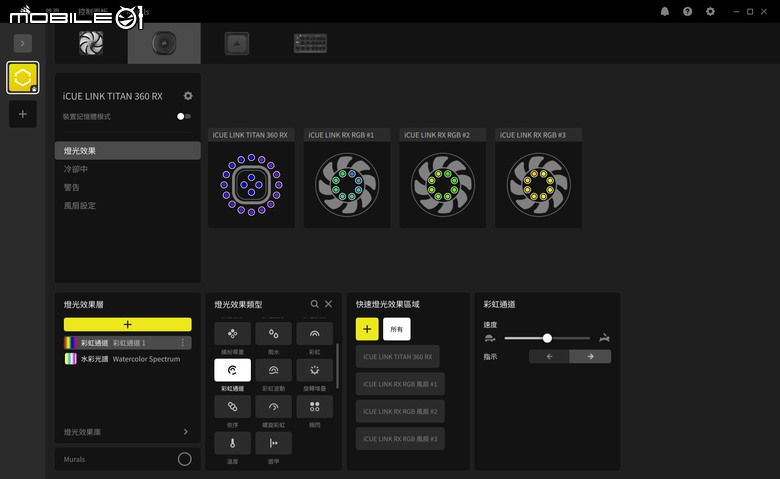Select iCUE LINK TITAN 360 RX quick zone
This screenshot has width=780, height=479.
click(x=397, y=357)
